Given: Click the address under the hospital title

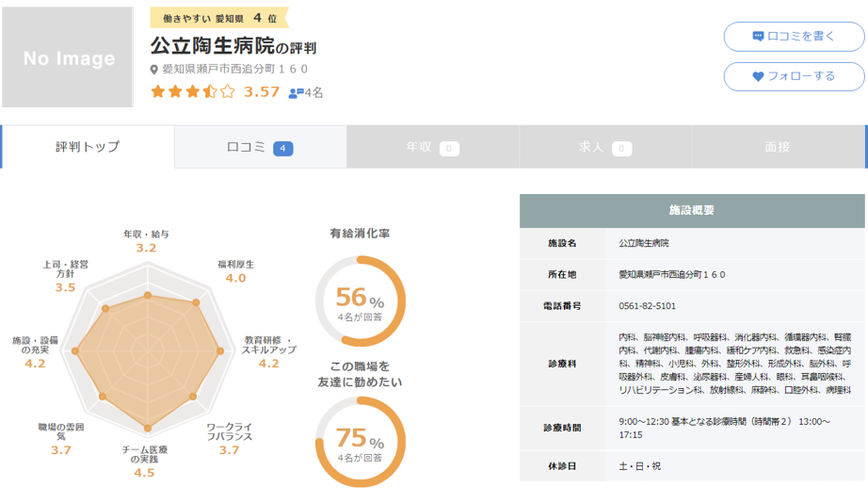Looking at the screenshot, I should click(x=234, y=69).
